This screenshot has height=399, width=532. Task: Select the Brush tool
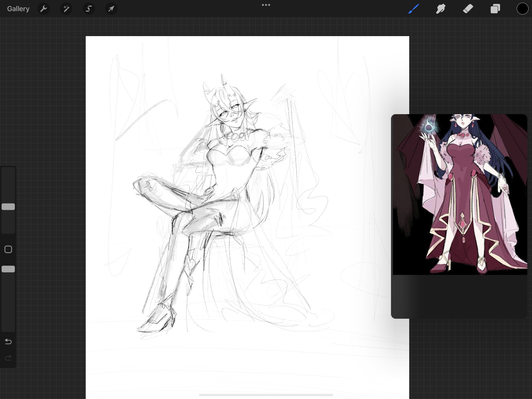click(414, 9)
